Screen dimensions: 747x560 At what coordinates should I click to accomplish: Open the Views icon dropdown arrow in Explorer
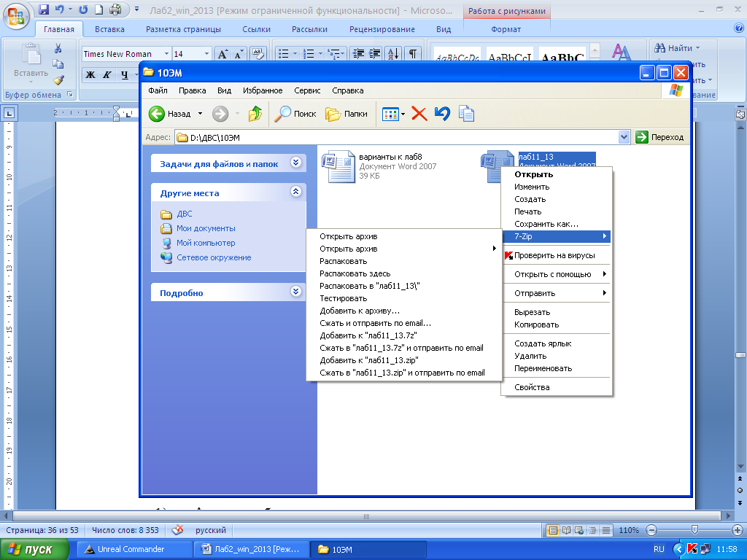coord(403,114)
